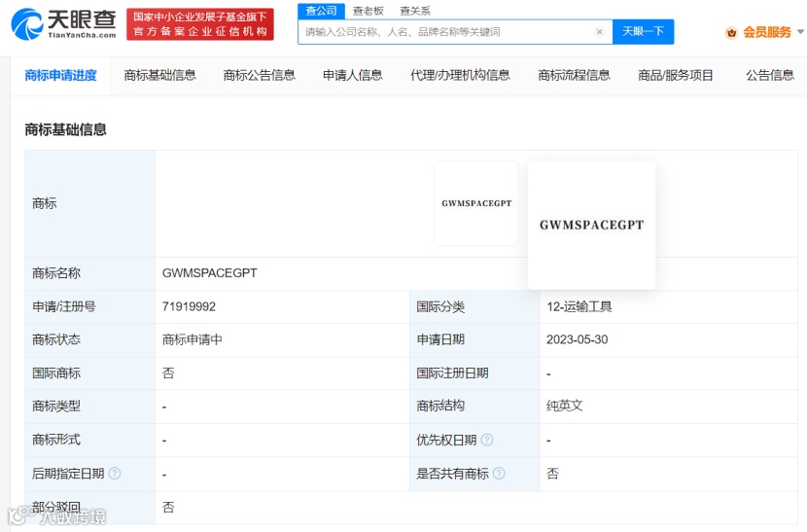Image resolution: width=807 pixels, height=532 pixels.
Task: Click the 国际注册日期 label cell
Action: click(x=474, y=372)
